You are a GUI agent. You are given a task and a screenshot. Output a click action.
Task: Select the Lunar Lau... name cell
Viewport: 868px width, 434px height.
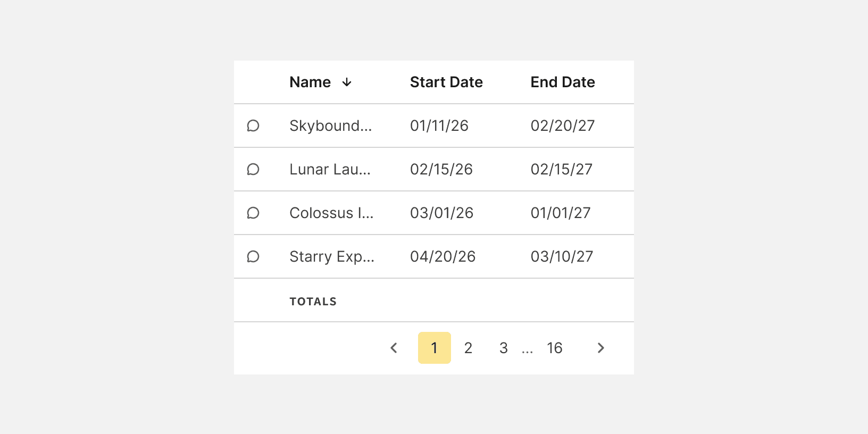coord(330,169)
